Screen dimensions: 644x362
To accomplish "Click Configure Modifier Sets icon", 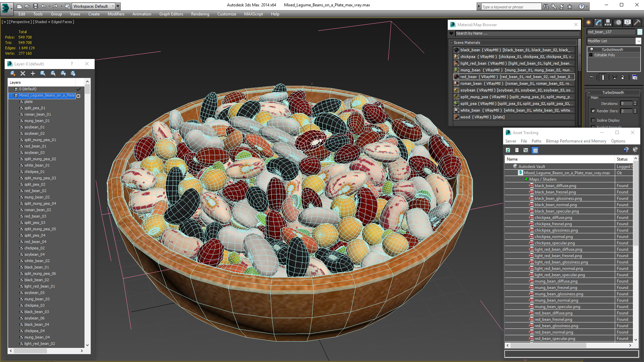I will 635,77.
